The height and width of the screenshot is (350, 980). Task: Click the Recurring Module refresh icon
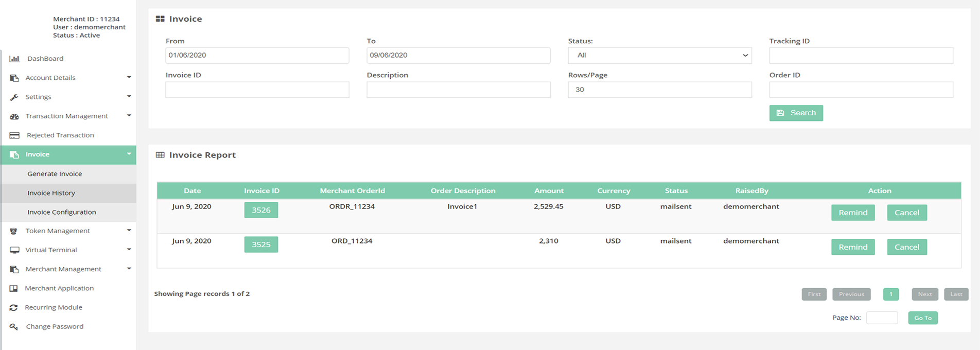tap(14, 308)
